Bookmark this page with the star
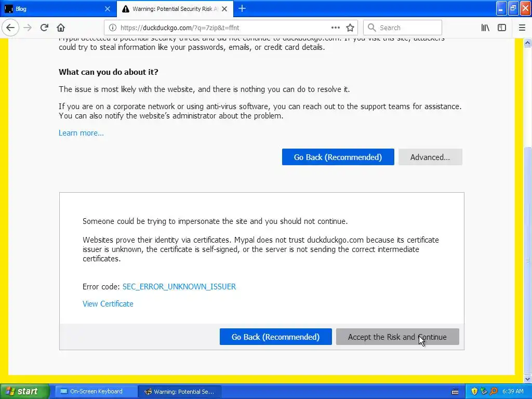532x399 pixels. coord(350,28)
